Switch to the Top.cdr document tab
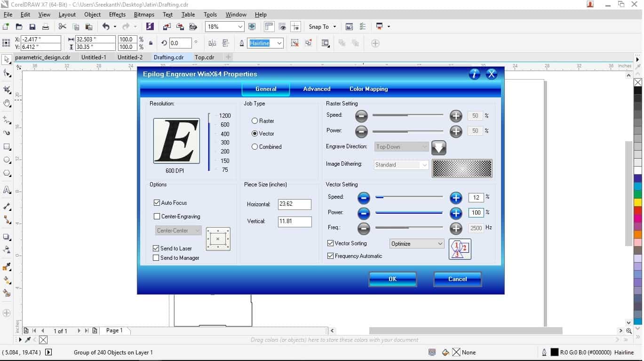 [x=204, y=57]
